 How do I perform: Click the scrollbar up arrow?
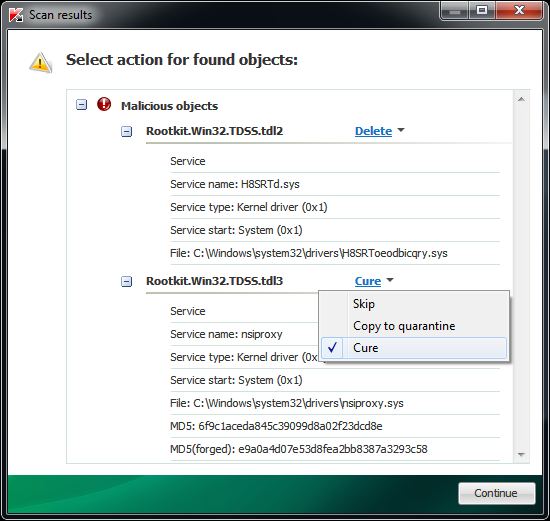tap(521, 99)
